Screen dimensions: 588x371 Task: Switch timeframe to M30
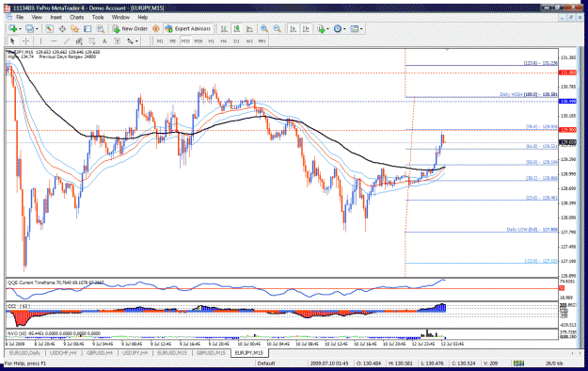pos(199,40)
